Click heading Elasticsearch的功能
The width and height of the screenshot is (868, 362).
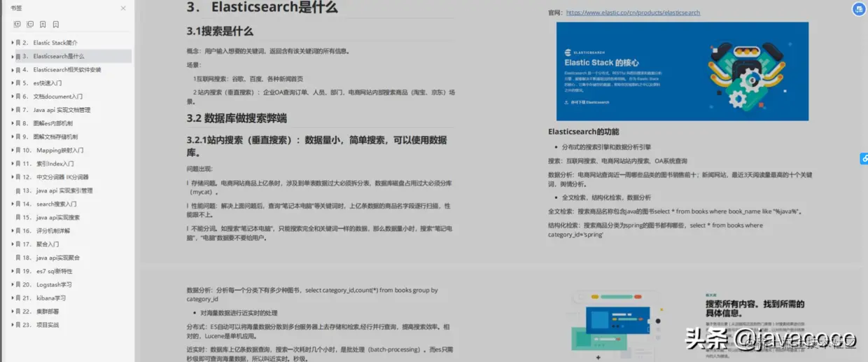[x=583, y=132]
